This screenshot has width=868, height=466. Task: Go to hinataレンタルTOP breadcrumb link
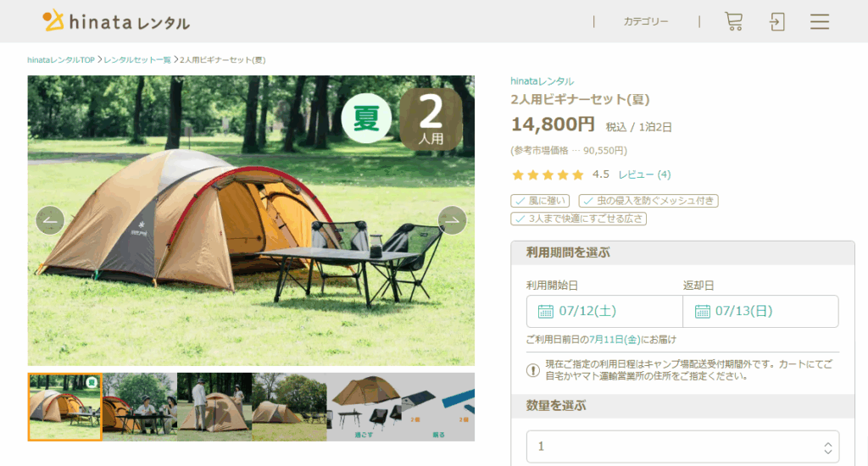coord(61,60)
